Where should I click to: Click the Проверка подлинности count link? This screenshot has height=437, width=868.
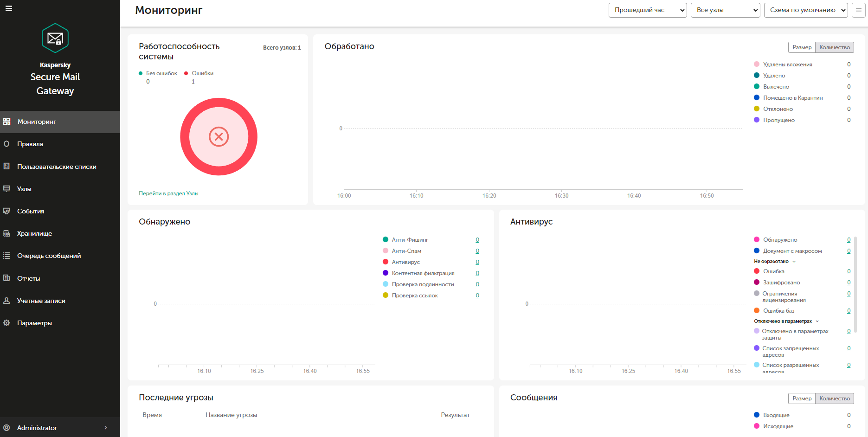pos(477,284)
